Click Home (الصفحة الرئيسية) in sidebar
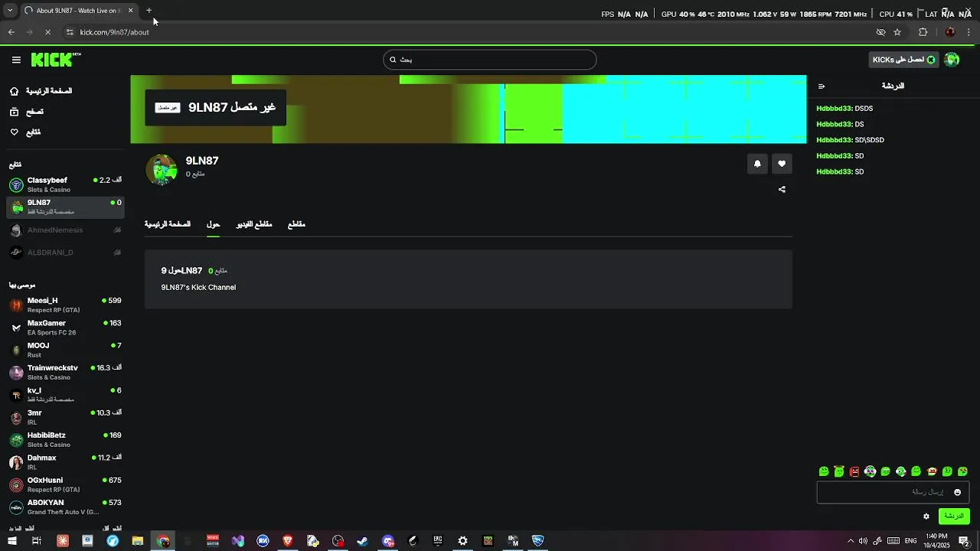 [49, 91]
